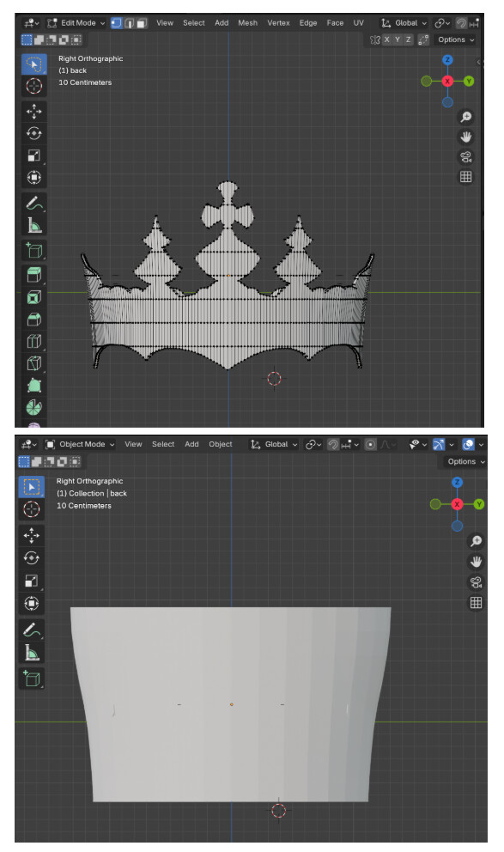Open Options dropdown in Object Mode viewport
Viewport: 504px width, 852px height.
click(x=465, y=461)
